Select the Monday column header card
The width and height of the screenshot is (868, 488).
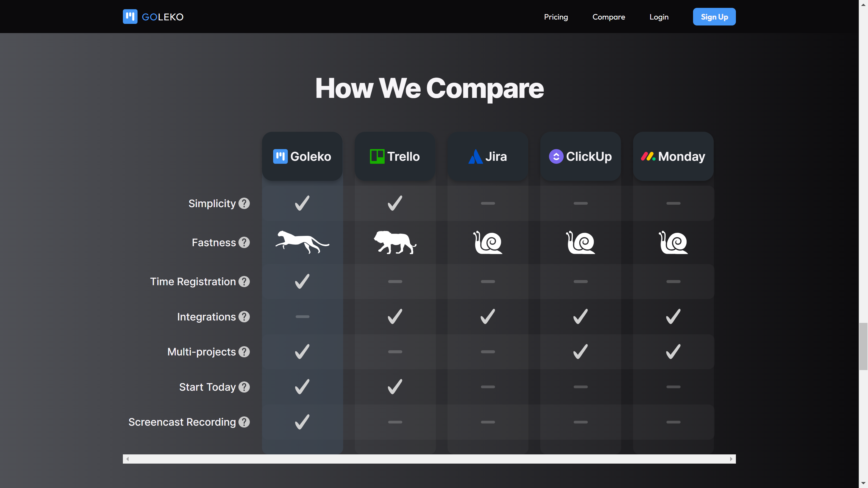tap(673, 156)
